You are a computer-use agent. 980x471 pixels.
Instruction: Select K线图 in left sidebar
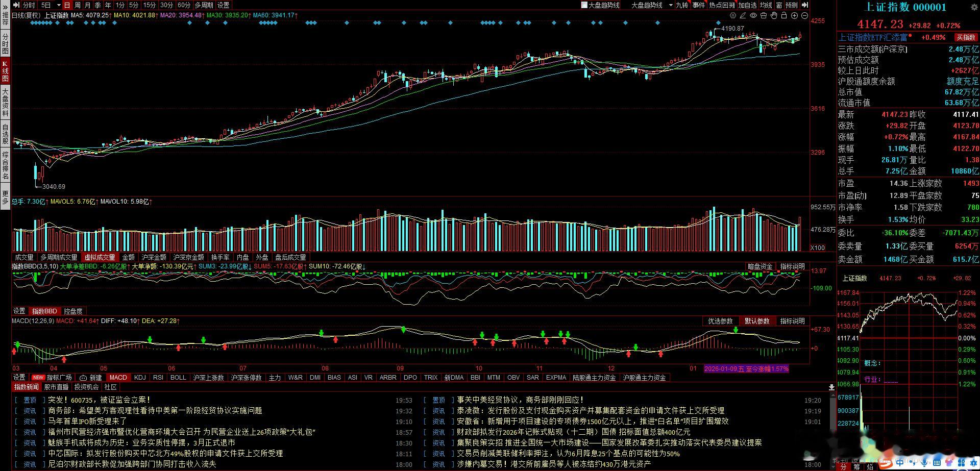click(x=5, y=72)
